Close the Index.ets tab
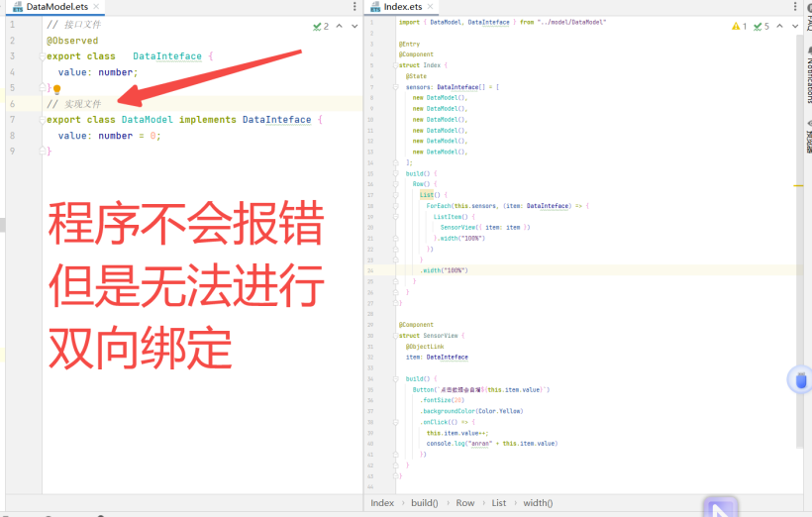The width and height of the screenshot is (812, 517). (x=431, y=7)
